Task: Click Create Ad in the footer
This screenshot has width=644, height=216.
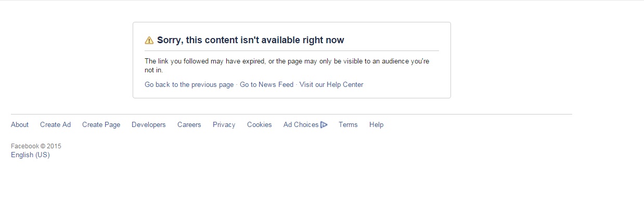Action: (x=55, y=125)
